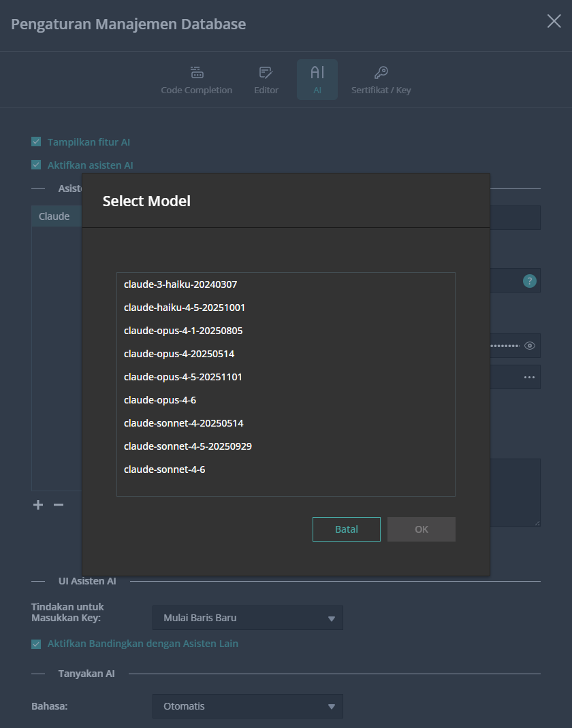Add a new assistant with the plus icon
The height and width of the screenshot is (728, 572).
pyautogui.click(x=37, y=504)
